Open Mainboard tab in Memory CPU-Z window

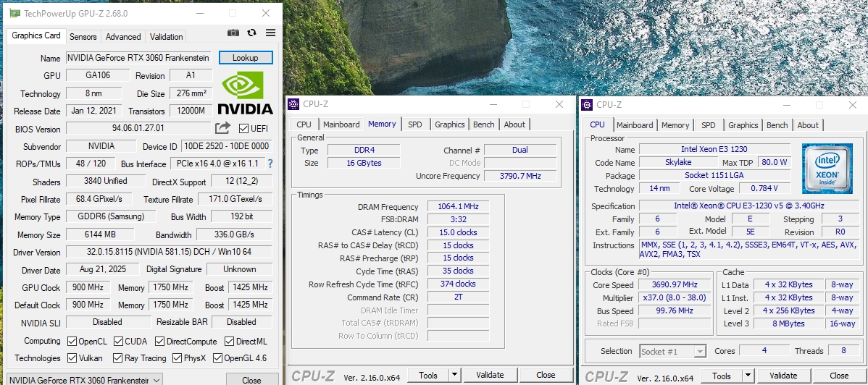pyautogui.click(x=341, y=124)
